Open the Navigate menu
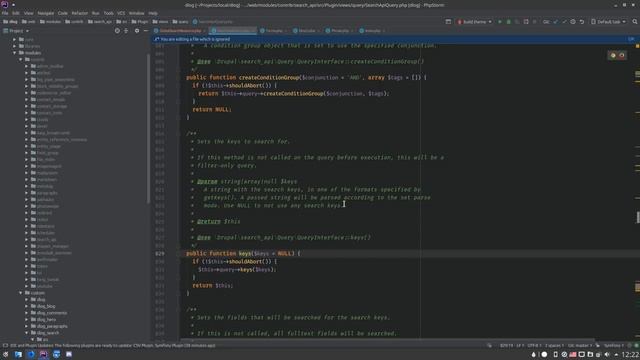 (46, 13)
